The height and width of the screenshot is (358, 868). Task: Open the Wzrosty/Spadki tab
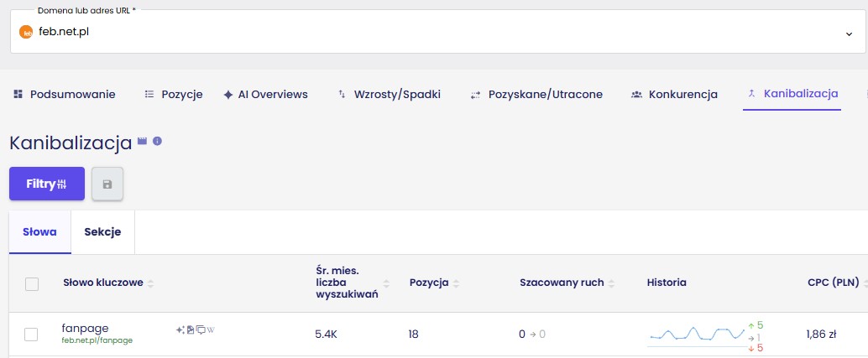(388, 95)
